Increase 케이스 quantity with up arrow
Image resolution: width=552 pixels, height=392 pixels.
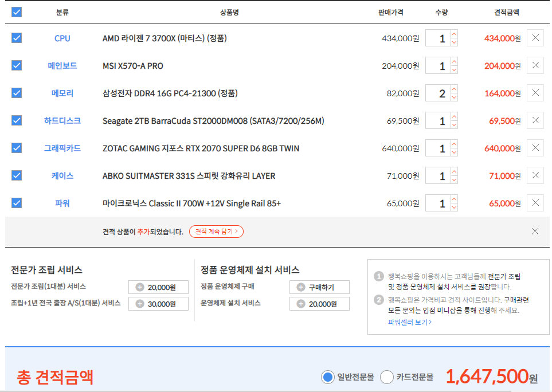pos(454,171)
